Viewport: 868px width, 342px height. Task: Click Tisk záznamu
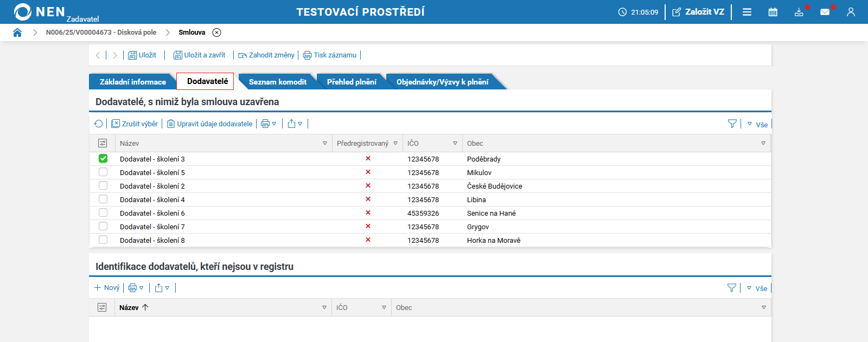pos(329,55)
